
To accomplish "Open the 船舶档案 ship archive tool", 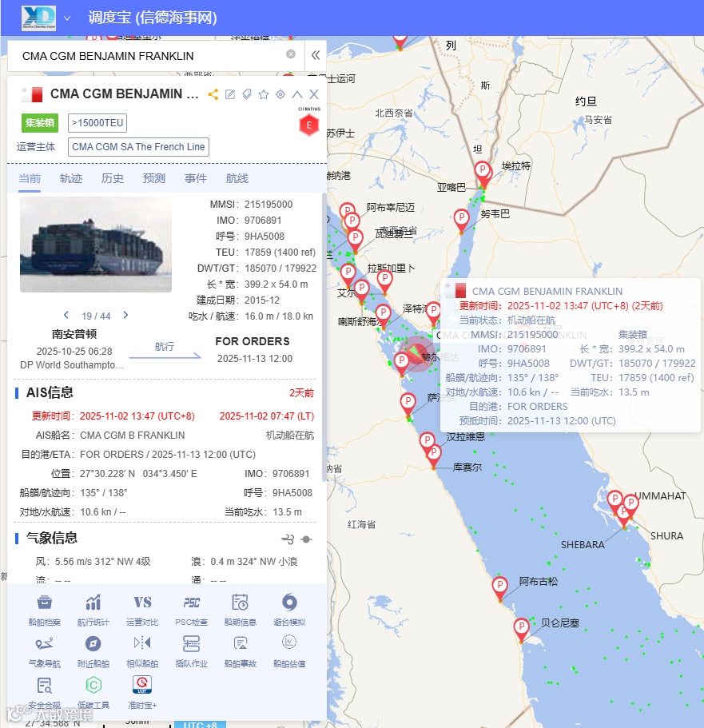I will click(x=45, y=609).
